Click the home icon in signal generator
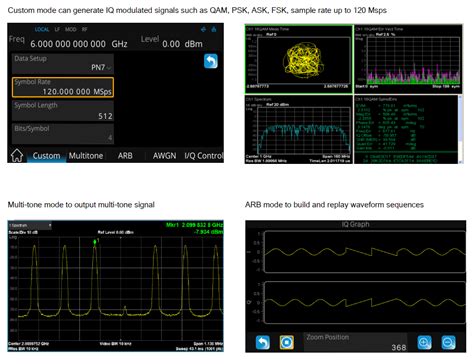 (x=17, y=156)
